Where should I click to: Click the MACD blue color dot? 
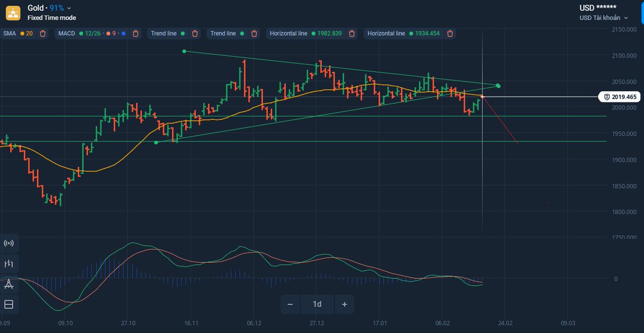click(123, 34)
